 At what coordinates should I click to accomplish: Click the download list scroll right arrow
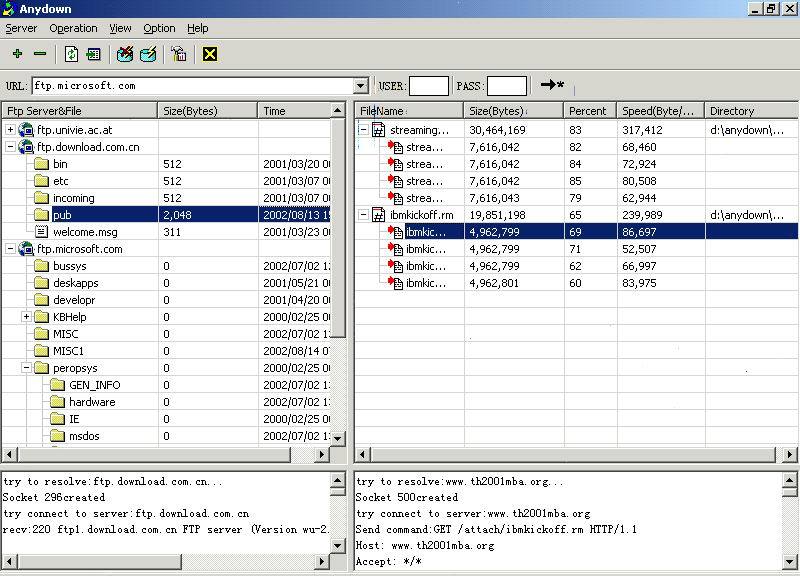(789, 454)
